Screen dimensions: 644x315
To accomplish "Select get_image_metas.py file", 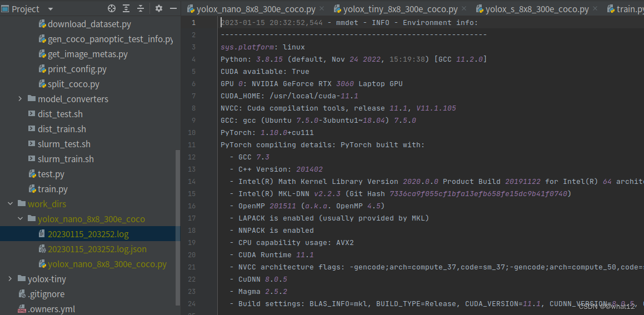I will point(88,54).
